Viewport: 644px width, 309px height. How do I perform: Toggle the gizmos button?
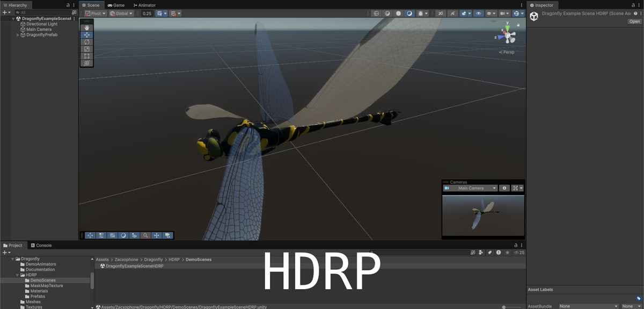tap(516, 13)
